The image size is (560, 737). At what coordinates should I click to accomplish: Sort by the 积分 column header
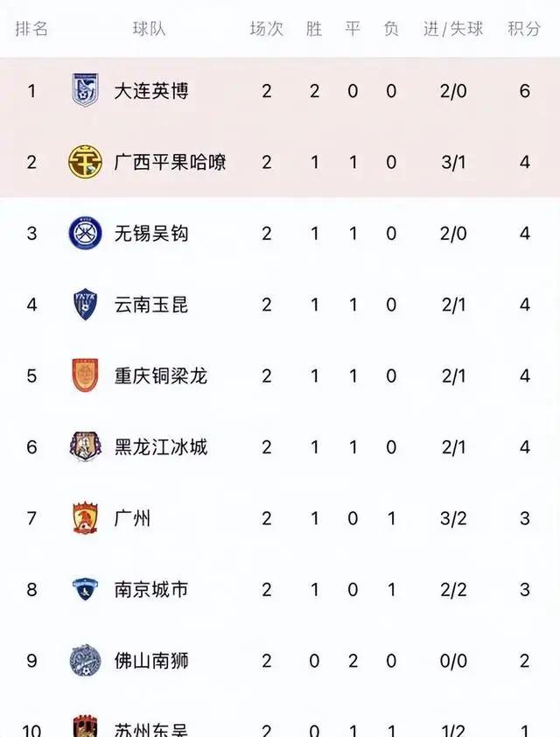(x=524, y=29)
